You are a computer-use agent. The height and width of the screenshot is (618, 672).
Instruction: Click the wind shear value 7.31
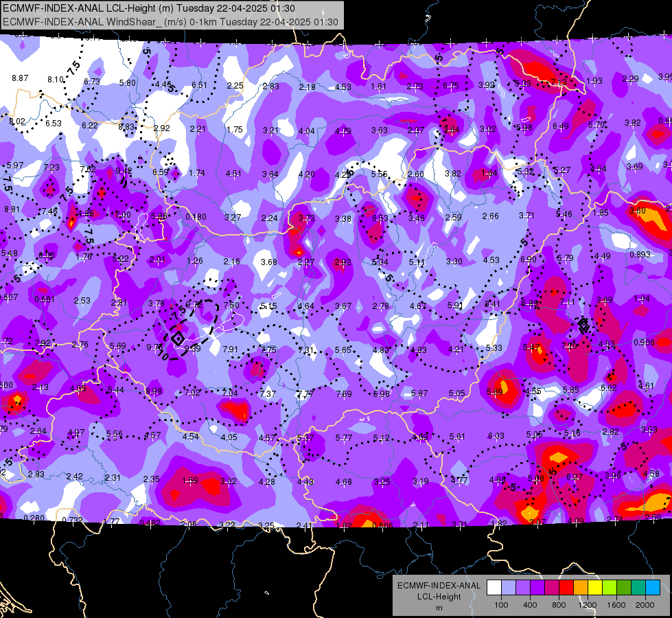[306, 350]
